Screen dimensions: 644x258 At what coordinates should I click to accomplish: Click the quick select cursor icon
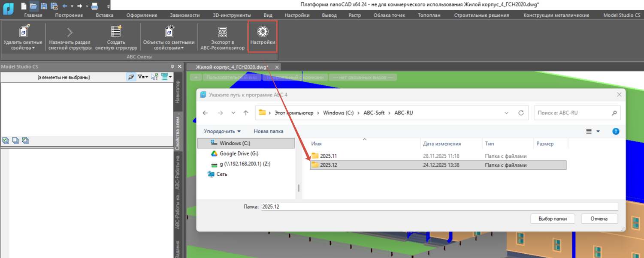(154, 77)
